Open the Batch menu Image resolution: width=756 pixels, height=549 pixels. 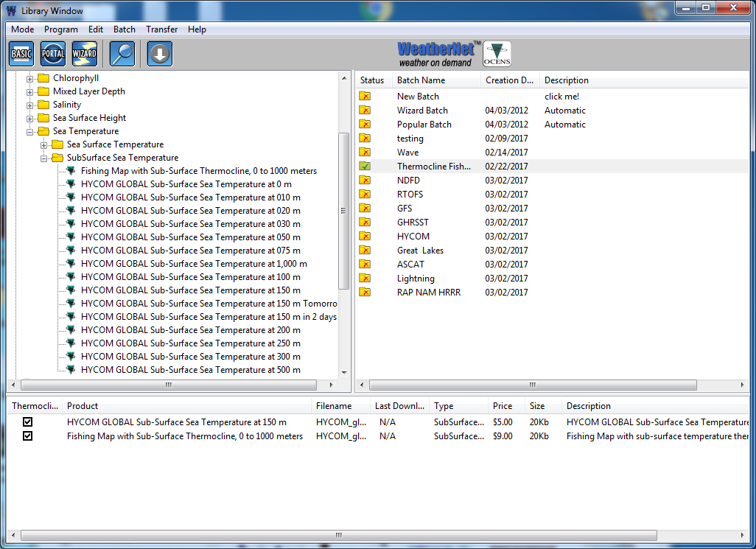click(x=124, y=29)
